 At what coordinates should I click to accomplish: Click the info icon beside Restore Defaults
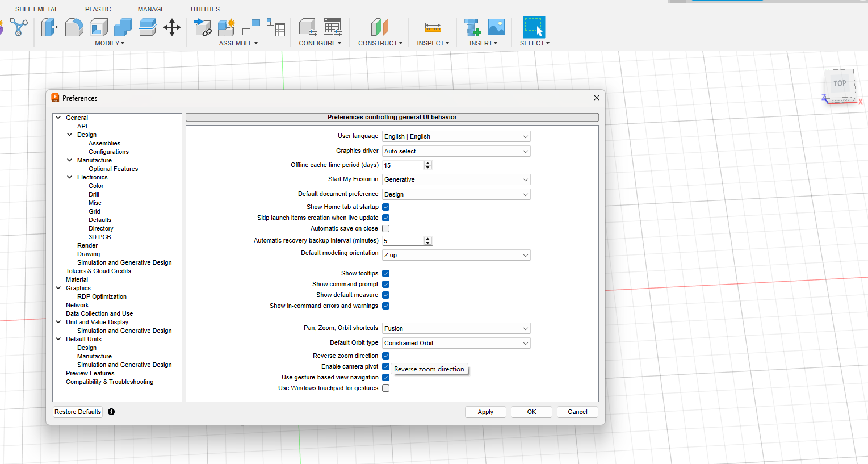(x=111, y=412)
